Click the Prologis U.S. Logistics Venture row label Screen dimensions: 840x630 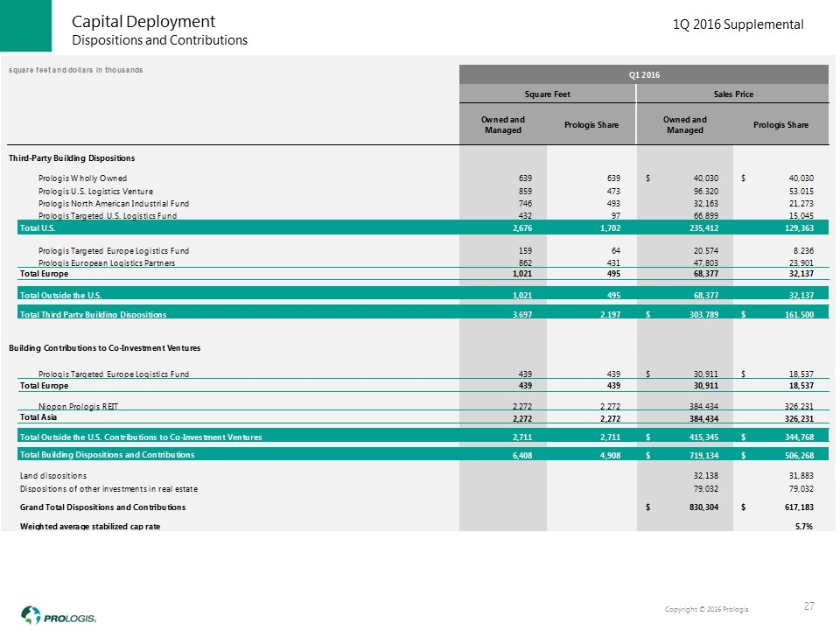pyautogui.click(x=95, y=191)
